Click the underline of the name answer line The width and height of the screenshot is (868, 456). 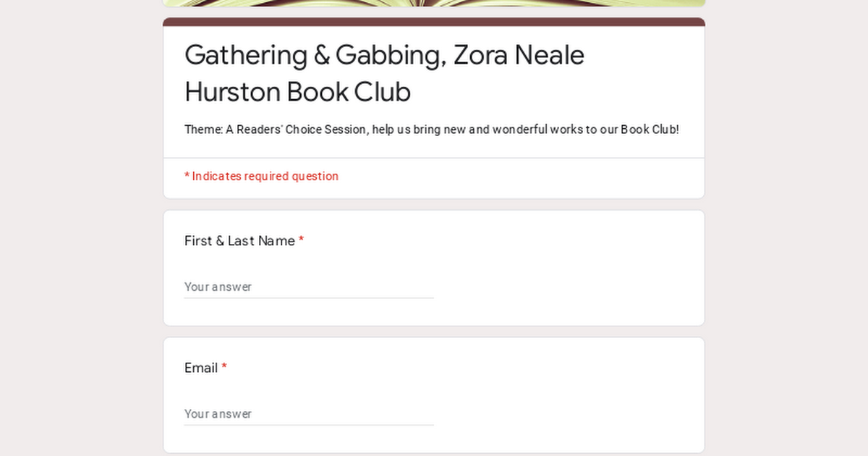309,297
